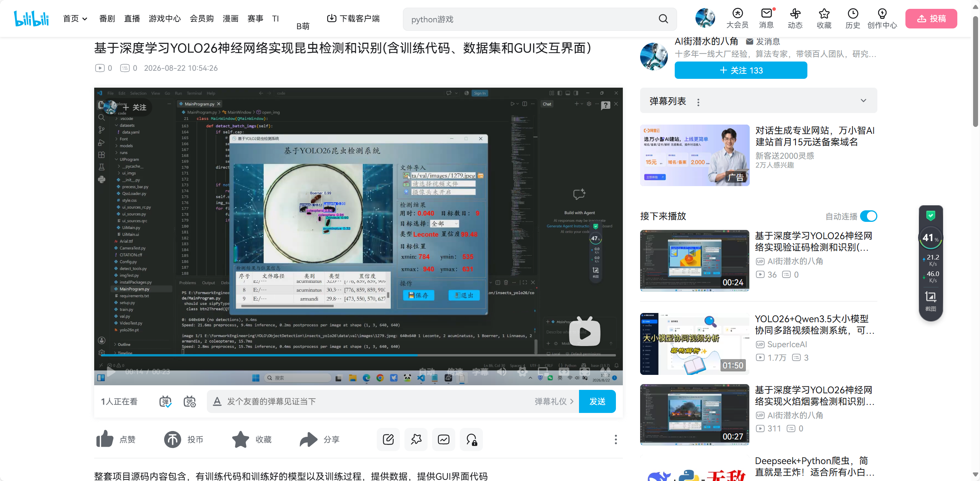Click the green shield icon on the floating widget
980x481 pixels.
point(930,215)
